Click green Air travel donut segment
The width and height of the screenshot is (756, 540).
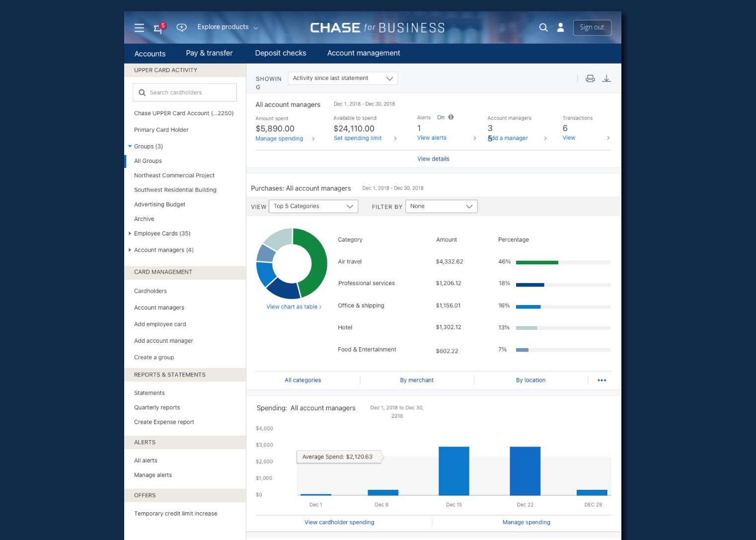pos(318,263)
